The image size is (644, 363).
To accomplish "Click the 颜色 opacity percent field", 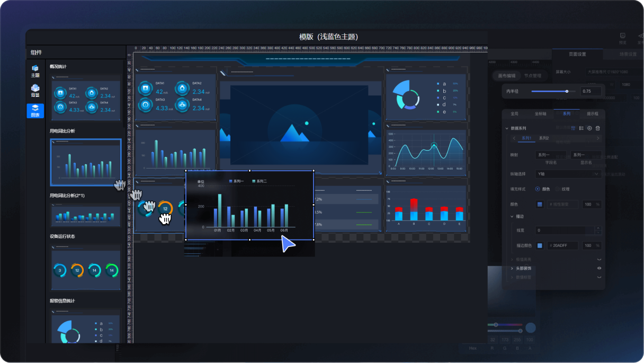I will tap(592, 204).
